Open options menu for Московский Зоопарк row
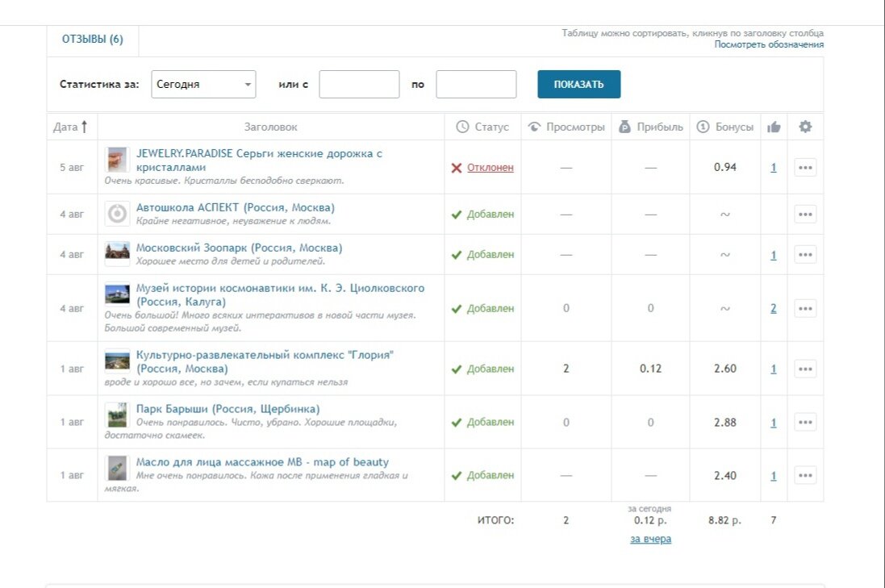The image size is (885, 588). pos(805,255)
